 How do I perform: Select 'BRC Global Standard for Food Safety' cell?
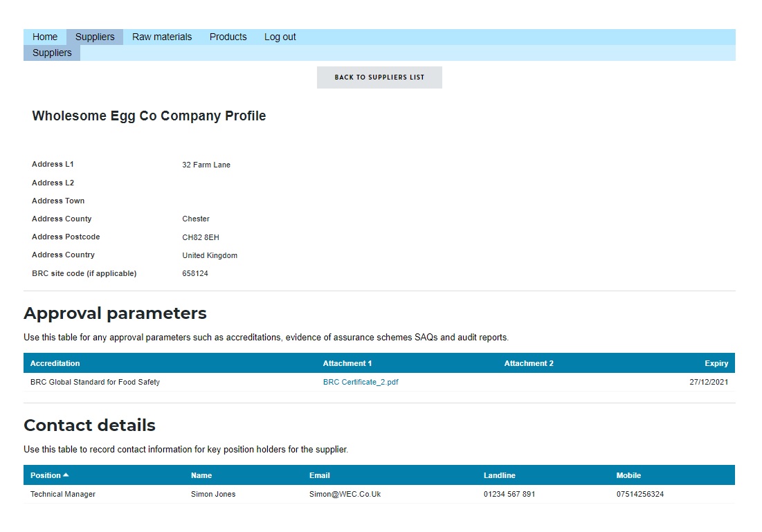[95, 382]
